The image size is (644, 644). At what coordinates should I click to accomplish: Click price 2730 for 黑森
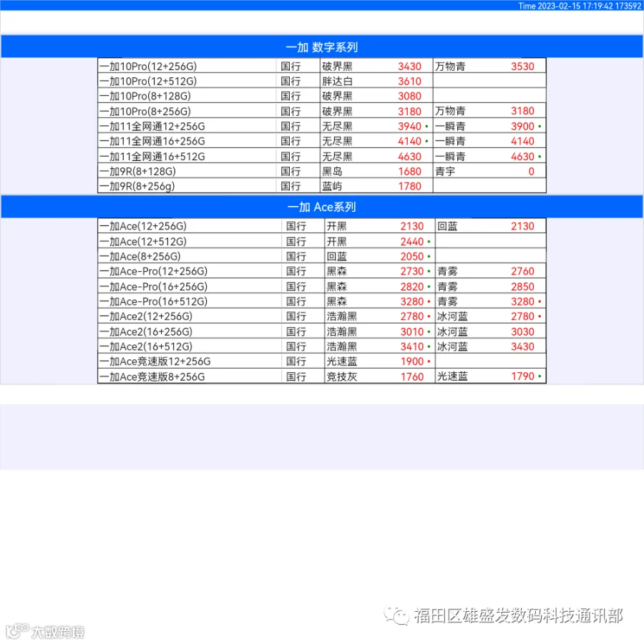pyautogui.click(x=412, y=271)
